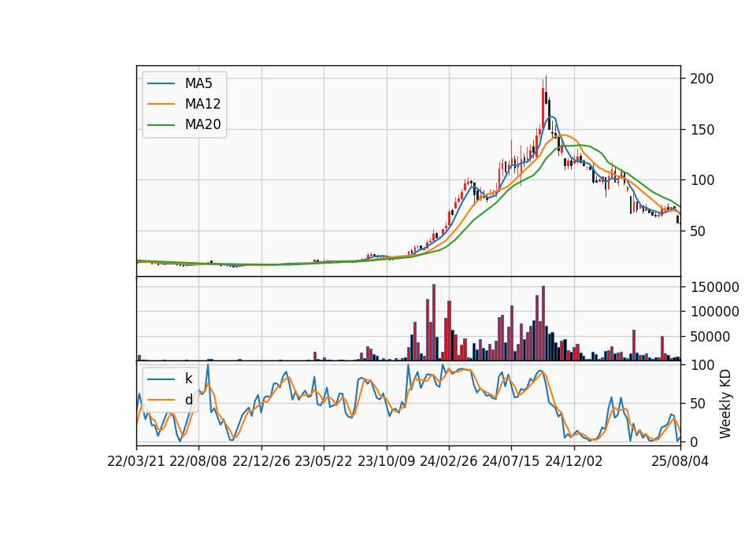The height and width of the screenshot is (543, 756).
Task: Click the 24/07/15 date label
Action: tap(511, 461)
